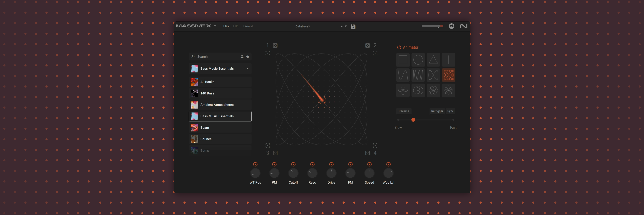Click the capture frame icon above corner 4
644x215 pixels.
click(x=375, y=145)
